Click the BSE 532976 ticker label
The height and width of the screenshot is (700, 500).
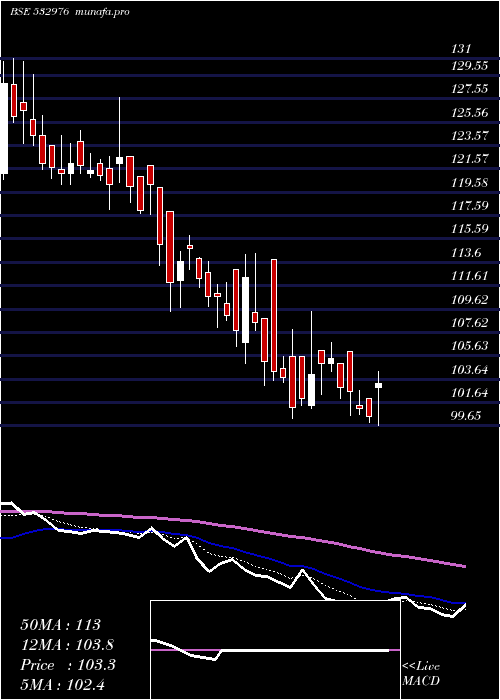coord(40,12)
